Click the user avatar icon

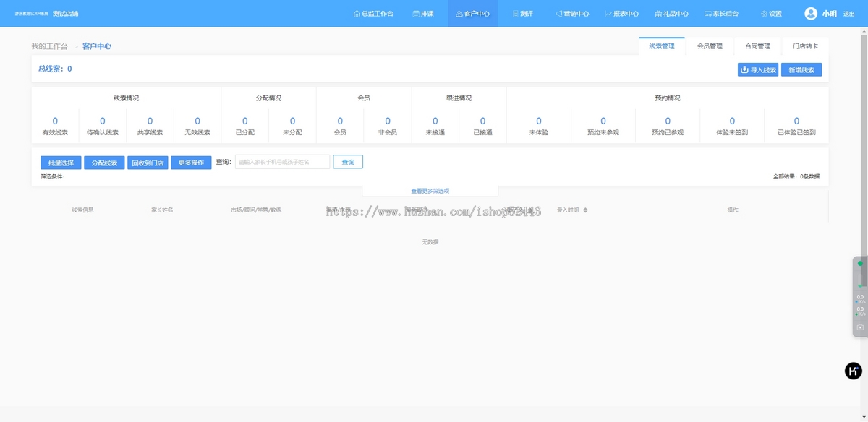click(x=811, y=14)
